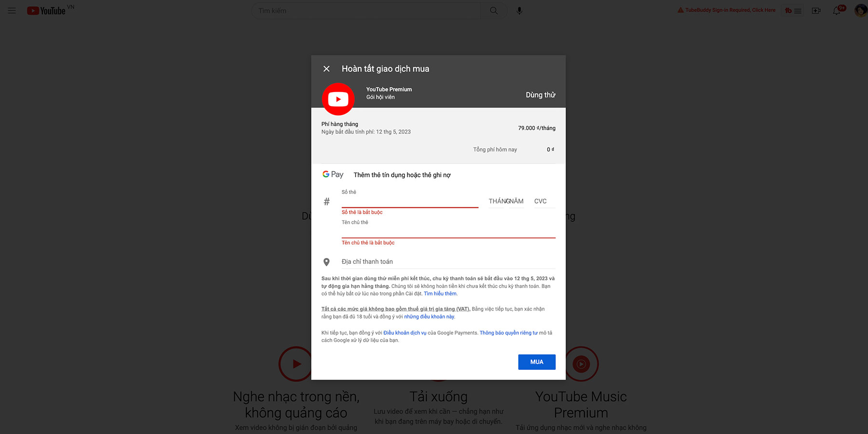Open notifications bell

837,11
